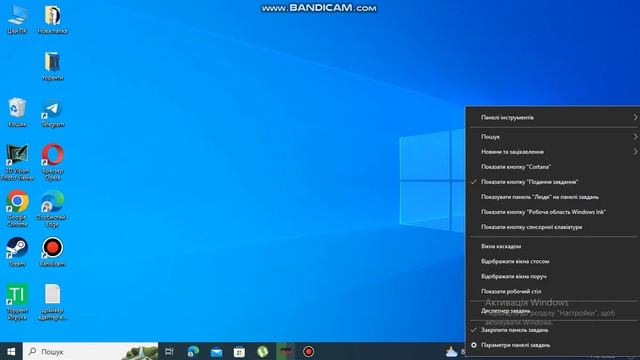Click the Task View taskbar button

click(x=169, y=351)
